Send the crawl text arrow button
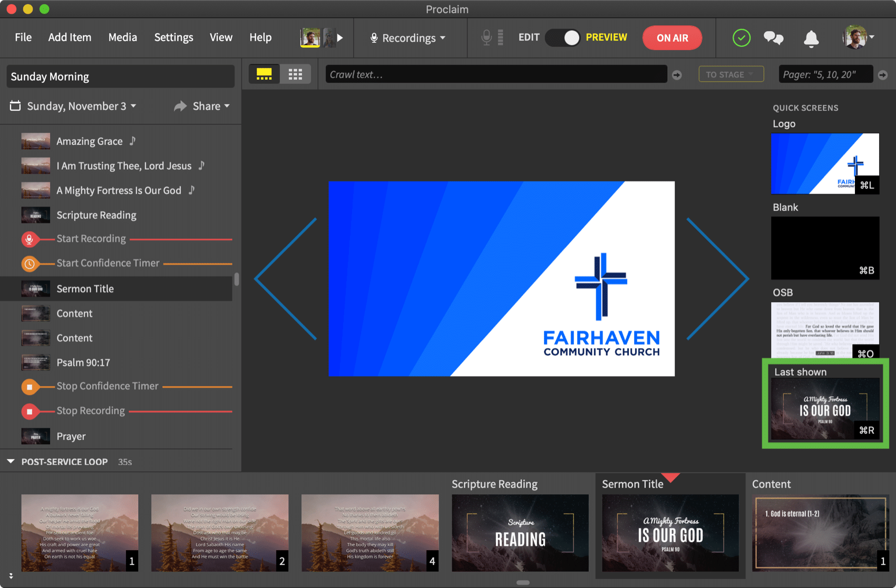896x588 pixels. click(x=677, y=75)
